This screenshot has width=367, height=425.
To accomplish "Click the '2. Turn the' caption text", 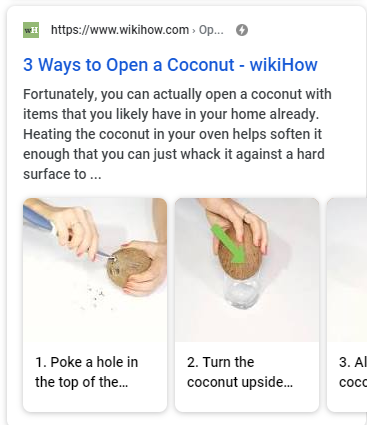I will [x=221, y=362].
